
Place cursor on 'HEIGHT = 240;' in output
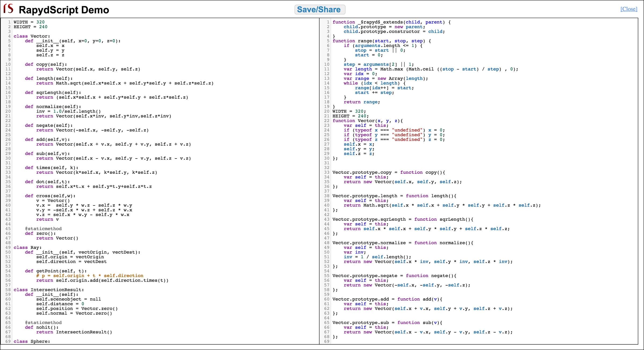point(350,116)
